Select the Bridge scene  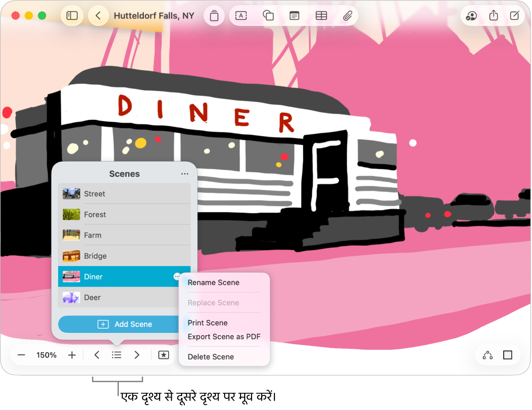click(x=124, y=255)
